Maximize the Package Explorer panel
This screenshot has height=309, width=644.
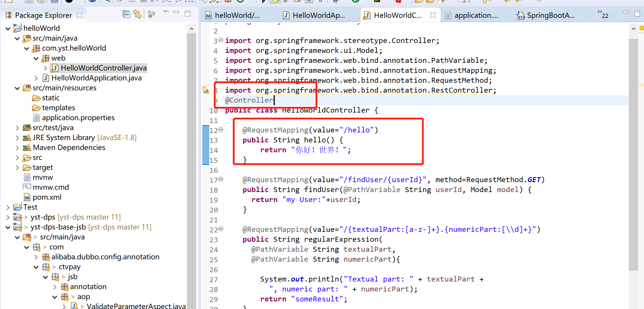(188, 13)
